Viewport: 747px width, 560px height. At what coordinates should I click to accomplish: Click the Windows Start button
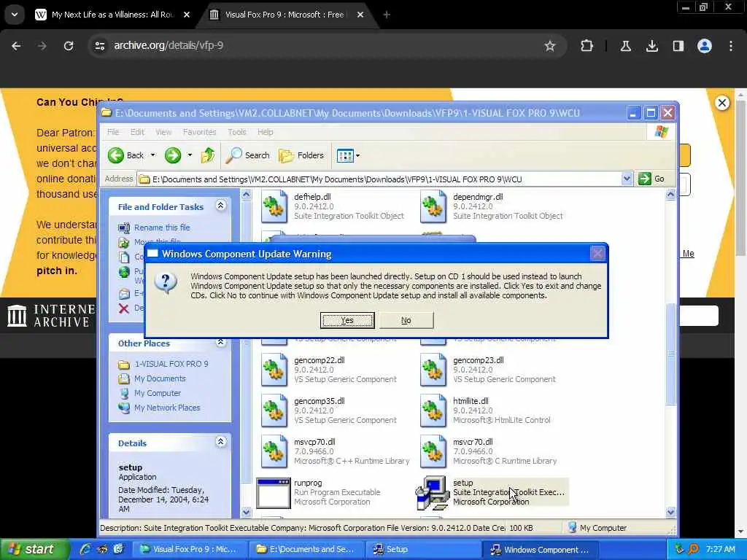[34, 549]
